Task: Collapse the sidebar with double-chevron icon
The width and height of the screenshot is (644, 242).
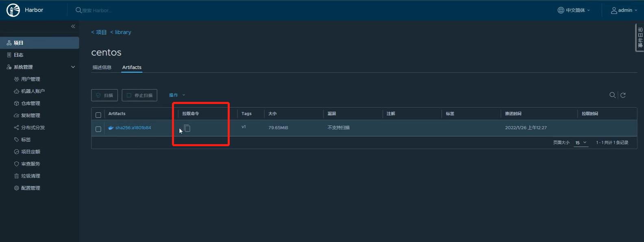Action: [73, 26]
